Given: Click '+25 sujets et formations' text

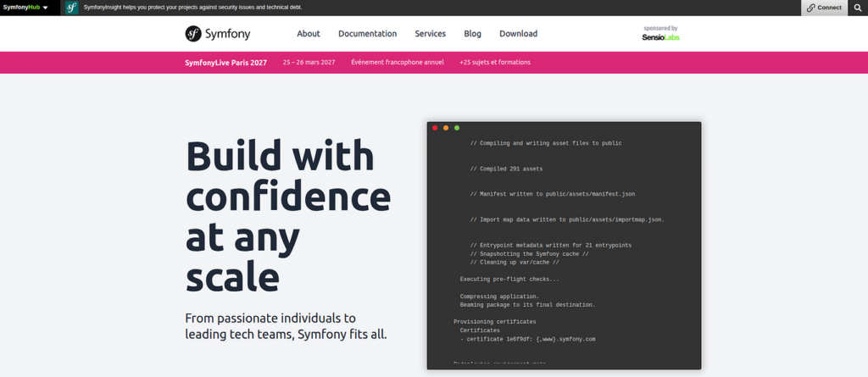Looking at the screenshot, I should tap(495, 62).
